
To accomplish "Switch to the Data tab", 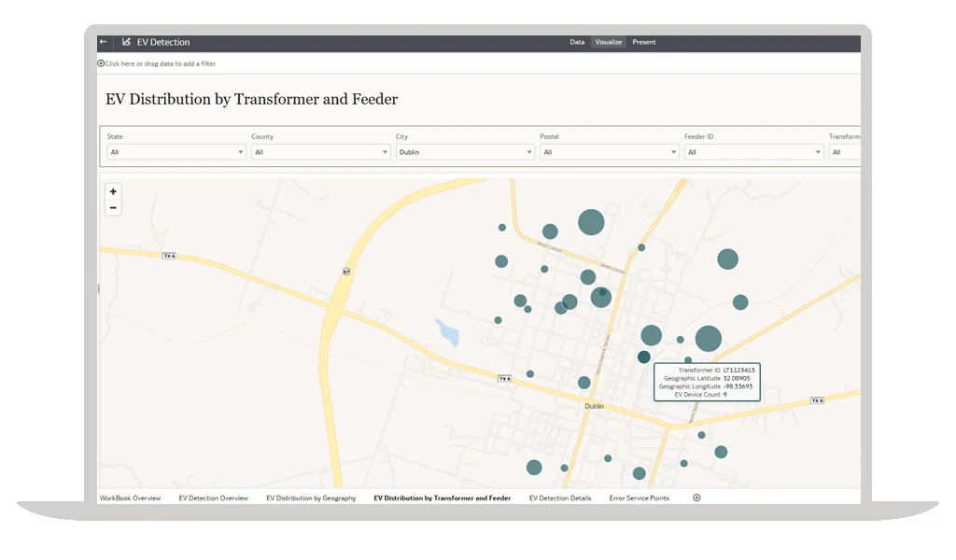I will pyautogui.click(x=576, y=42).
